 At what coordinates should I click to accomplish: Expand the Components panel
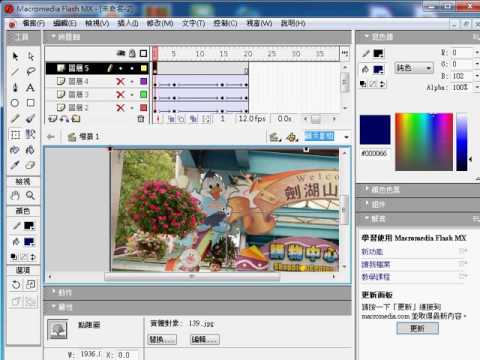point(418,204)
